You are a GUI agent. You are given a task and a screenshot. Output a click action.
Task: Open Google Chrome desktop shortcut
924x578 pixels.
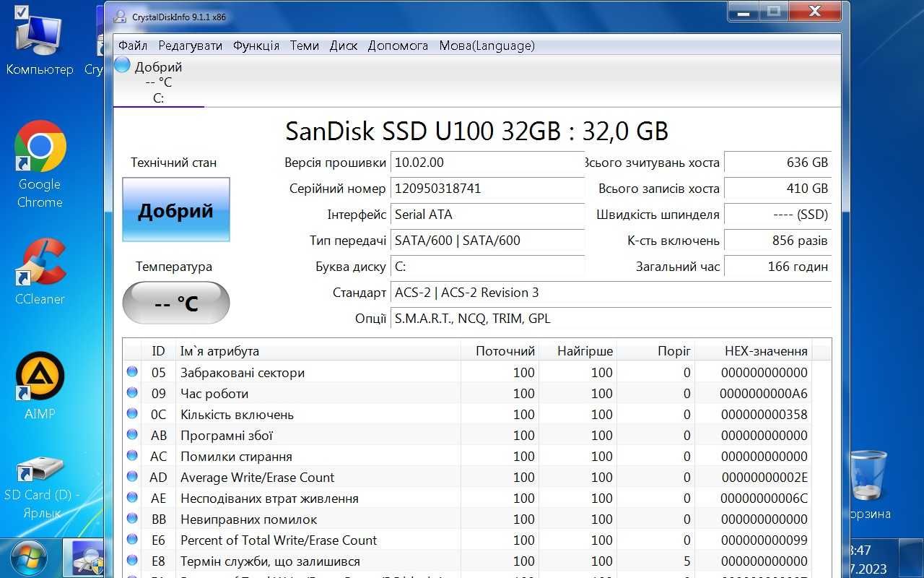[40, 165]
